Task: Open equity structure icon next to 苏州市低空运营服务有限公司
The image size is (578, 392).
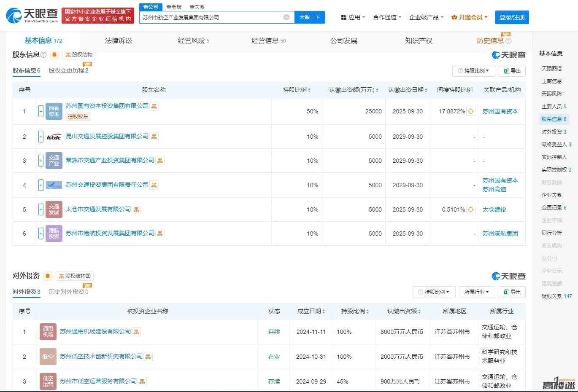Action: point(143,381)
